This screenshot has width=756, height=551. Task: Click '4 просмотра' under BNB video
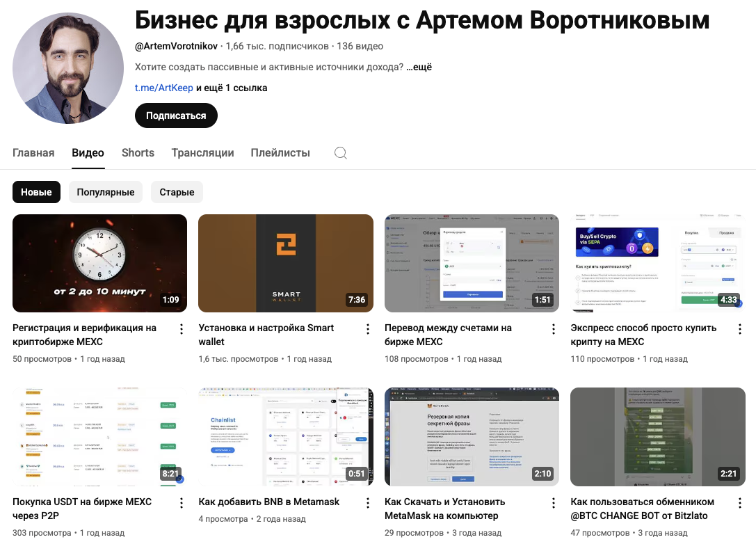click(x=223, y=519)
